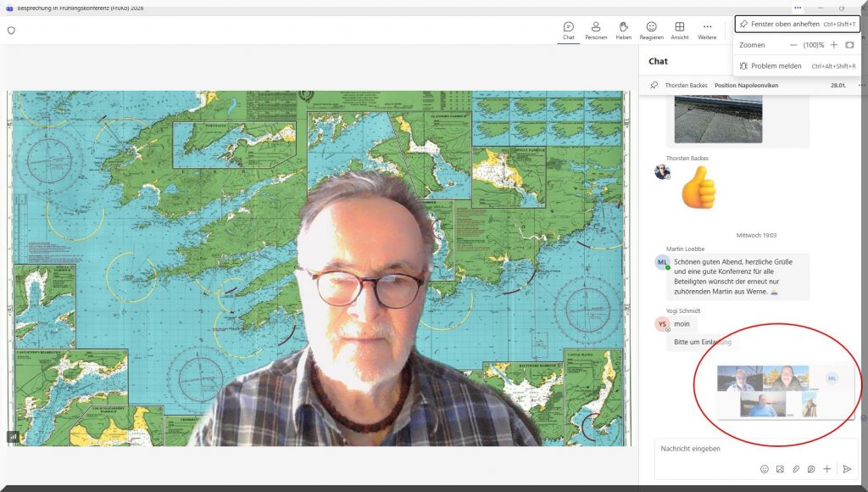Screen dimensions: 868x492
Task: Click the loop component icon in message box
Action: [811, 469]
